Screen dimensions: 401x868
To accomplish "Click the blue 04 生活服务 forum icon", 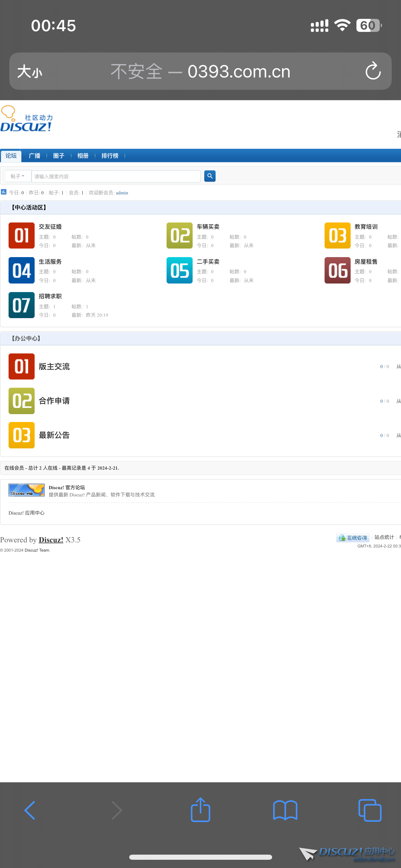I will tap(22, 270).
